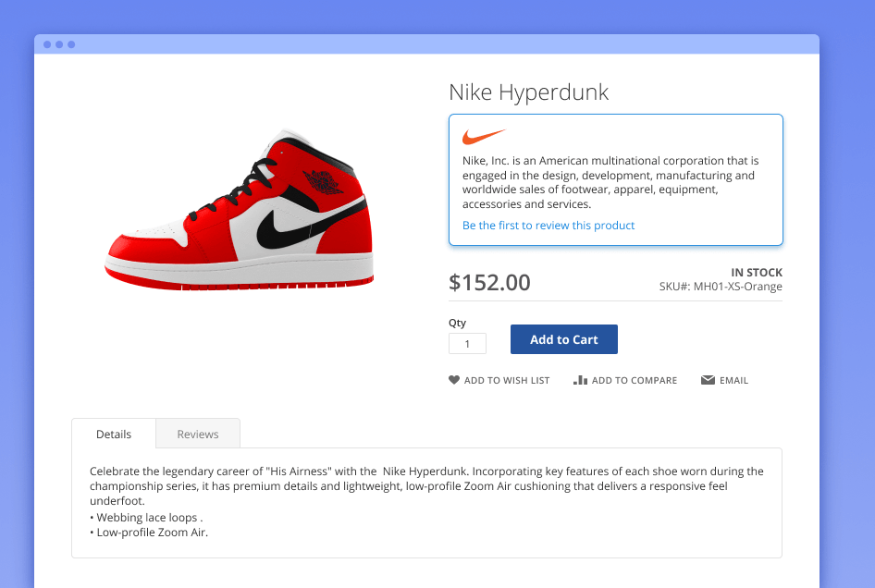Click the third window dot in title bar

71,44
